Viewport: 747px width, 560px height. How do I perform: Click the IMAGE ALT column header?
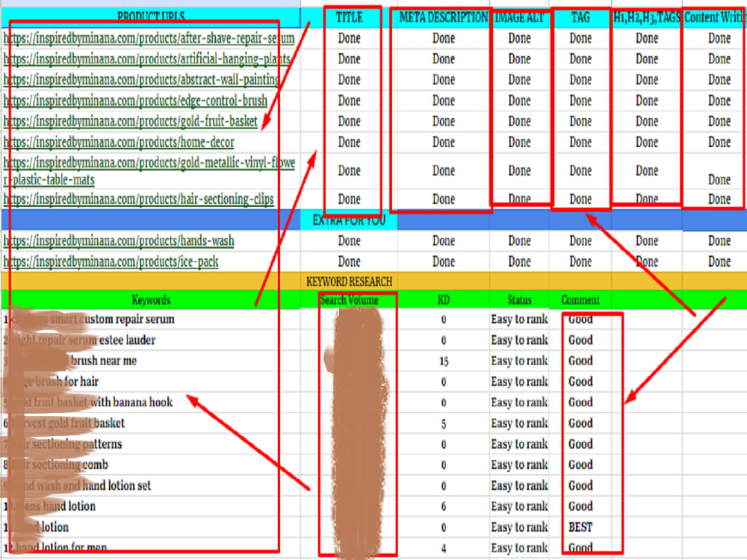click(x=519, y=18)
